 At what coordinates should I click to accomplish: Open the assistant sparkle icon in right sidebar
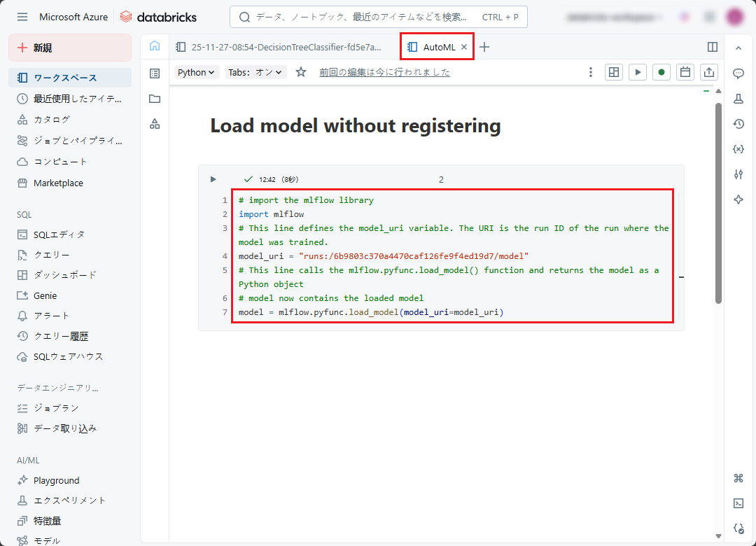pos(738,199)
